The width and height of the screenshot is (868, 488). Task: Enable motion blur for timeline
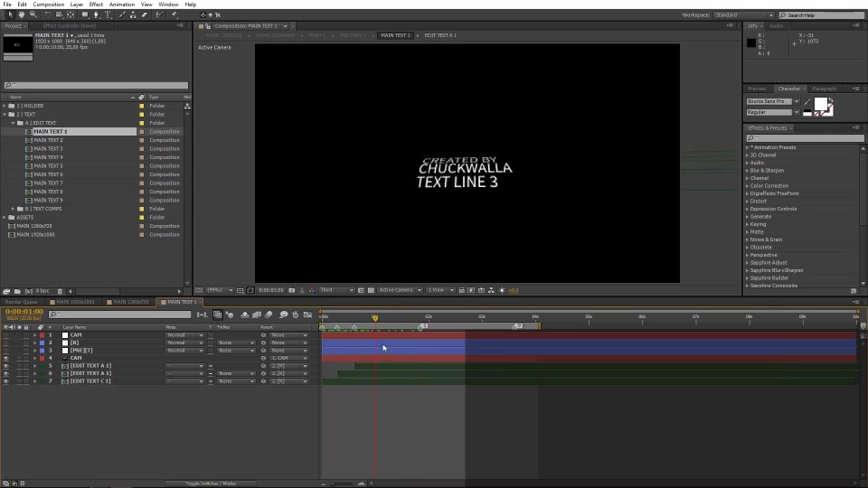pos(269,314)
